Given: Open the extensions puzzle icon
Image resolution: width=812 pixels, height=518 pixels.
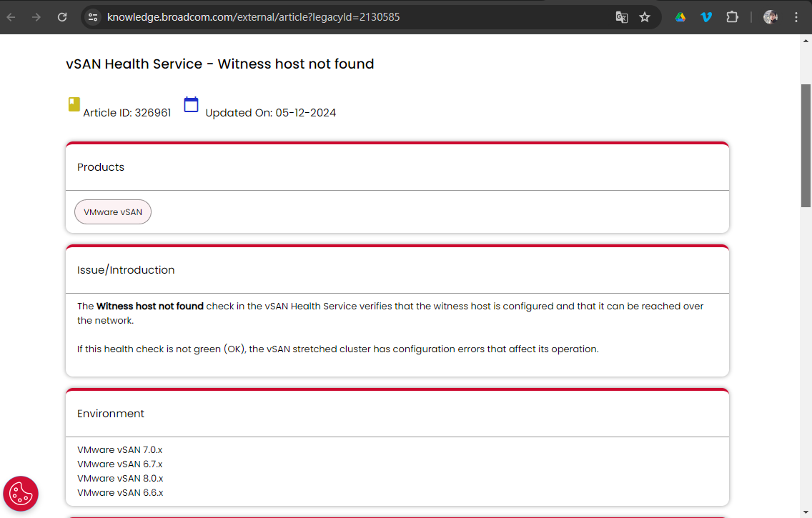Looking at the screenshot, I should 732,17.
